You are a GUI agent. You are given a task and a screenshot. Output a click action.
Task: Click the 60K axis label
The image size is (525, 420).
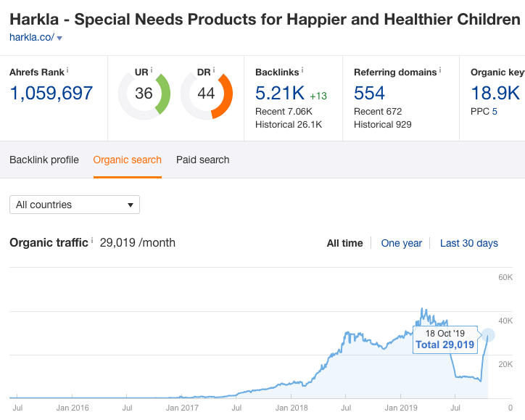pyautogui.click(x=505, y=277)
